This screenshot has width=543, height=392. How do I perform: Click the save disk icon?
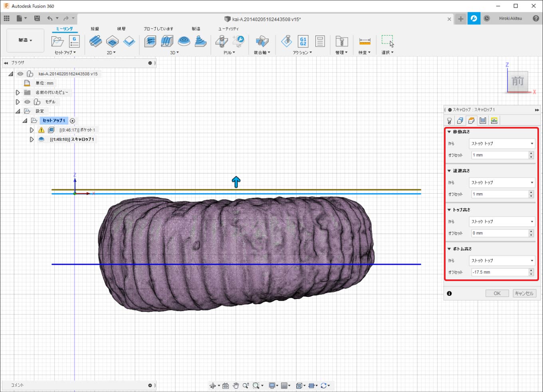[x=37, y=18]
